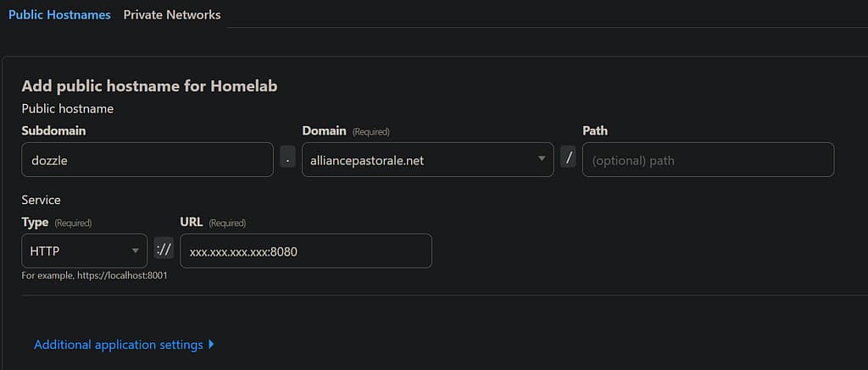Image resolution: width=868 pixels, height=370 pixels.
Task: Click the arrow on the Domain dropdown
Action: pyautogui.click(x=541, y=159)
